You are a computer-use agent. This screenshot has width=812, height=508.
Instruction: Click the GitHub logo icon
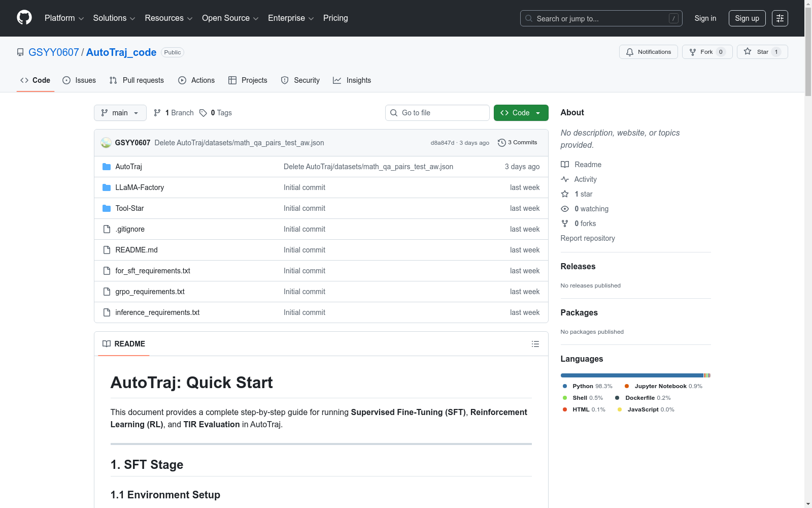24,18
